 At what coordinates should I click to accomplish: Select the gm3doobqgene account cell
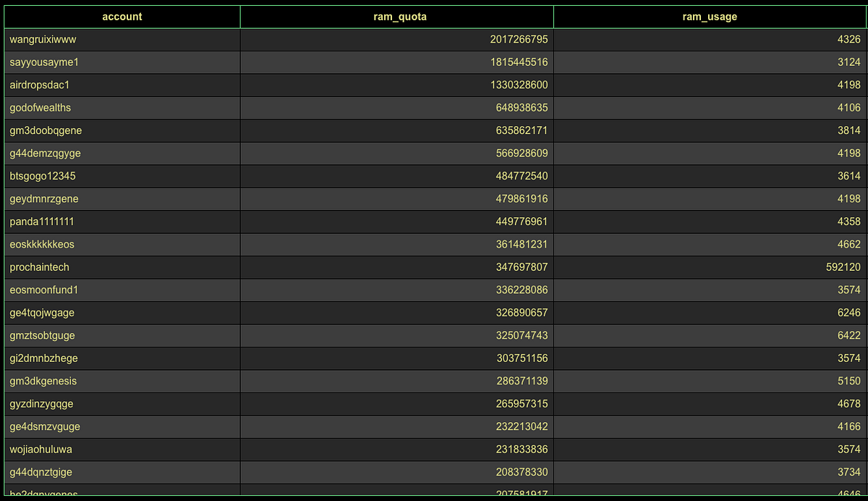(x=122, y=131)
